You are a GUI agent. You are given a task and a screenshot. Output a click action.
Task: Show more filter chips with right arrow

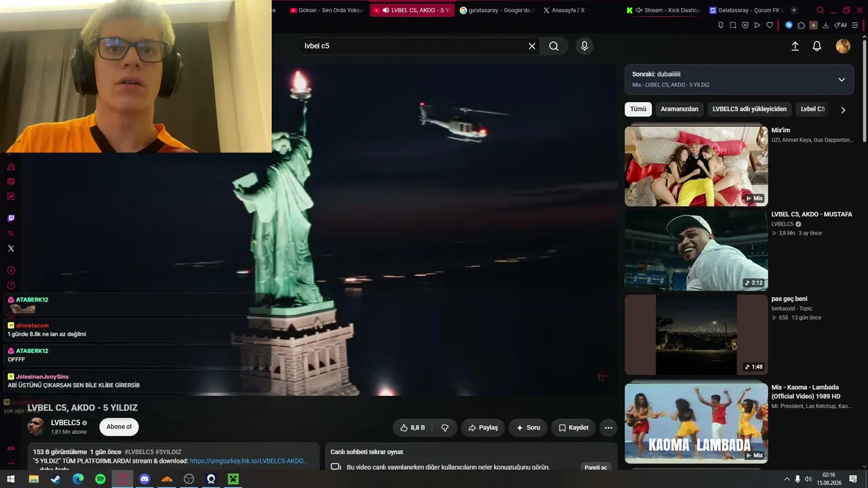(843, 110)
